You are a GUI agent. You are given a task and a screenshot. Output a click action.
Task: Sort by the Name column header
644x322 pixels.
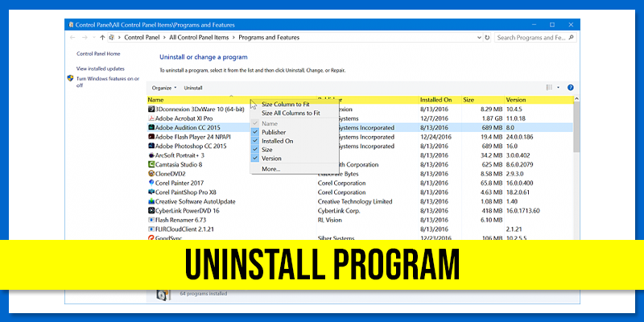pos(155,100)
